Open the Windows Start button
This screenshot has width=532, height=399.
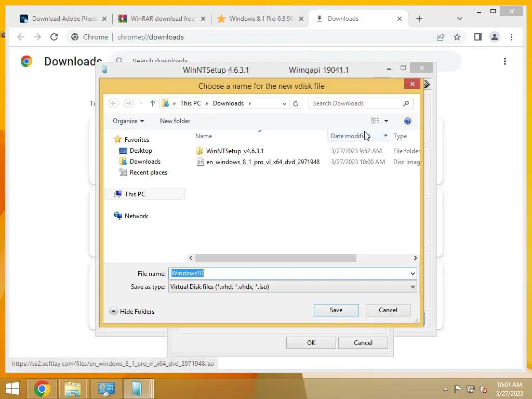tap(12, 389)
